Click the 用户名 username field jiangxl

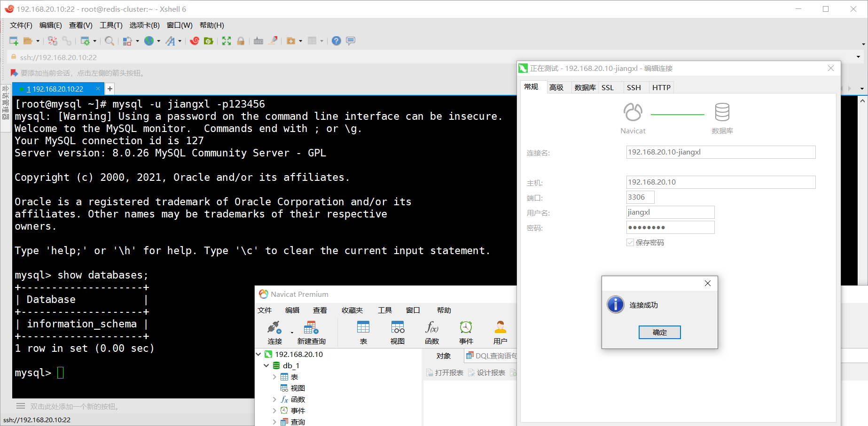click(670, 212)
